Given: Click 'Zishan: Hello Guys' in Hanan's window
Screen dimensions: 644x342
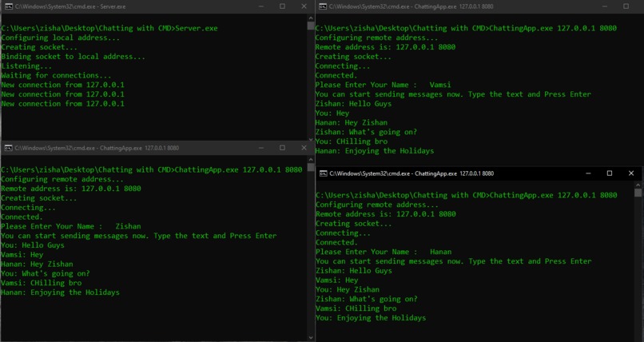Looking at the screenshot, I should [x=354, y=271].
